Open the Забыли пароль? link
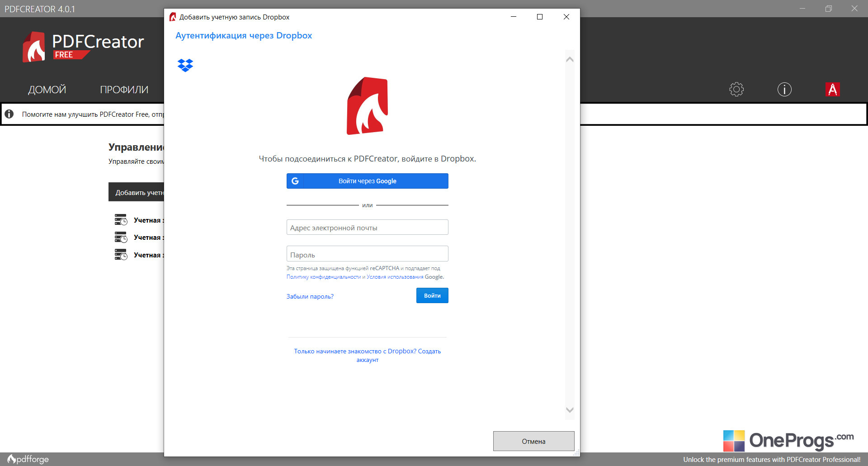The width and height of the screenshot is (868, 466). point(310,296)
